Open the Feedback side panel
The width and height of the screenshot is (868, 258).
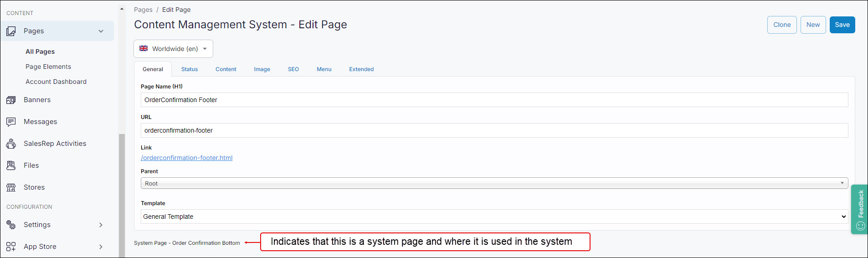(x=860, y=209)
